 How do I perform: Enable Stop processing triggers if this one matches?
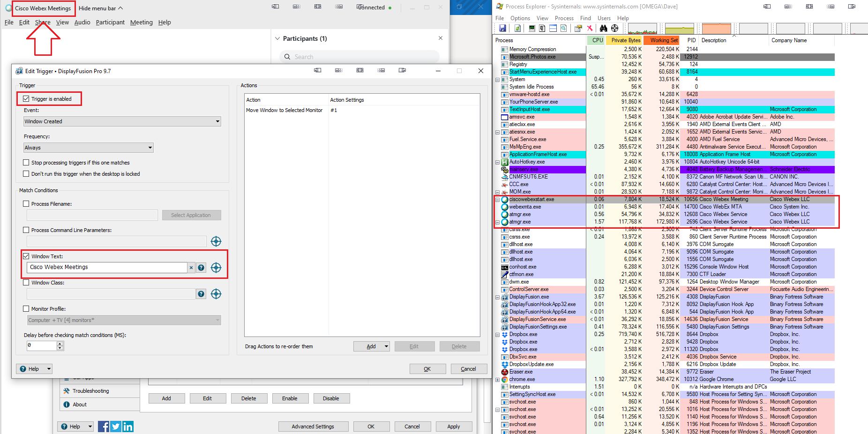27,163
